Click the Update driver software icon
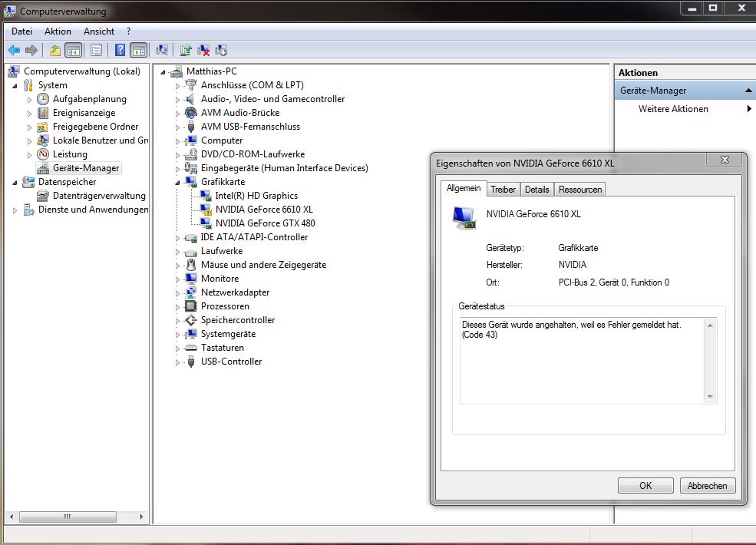756x545 pixels. [186, 50]
